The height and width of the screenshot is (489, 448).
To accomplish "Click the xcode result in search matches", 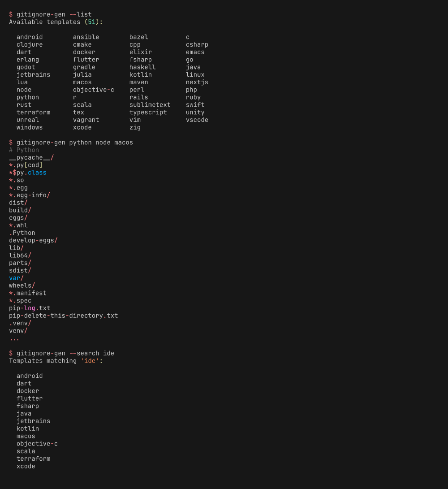I will point(26,466).
